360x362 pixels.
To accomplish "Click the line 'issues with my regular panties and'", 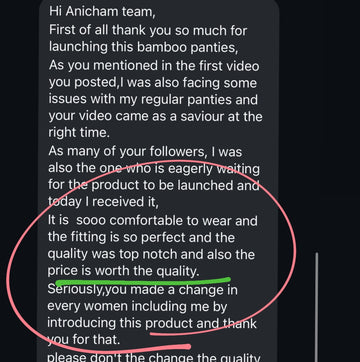I will coord(153,100).
